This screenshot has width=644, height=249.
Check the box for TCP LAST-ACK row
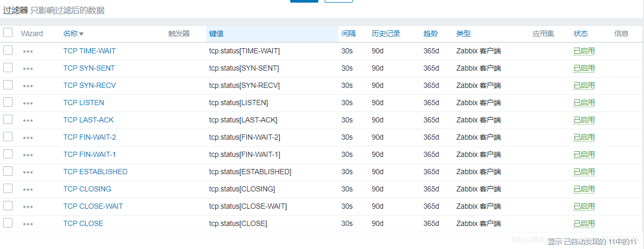coord(8,119)
